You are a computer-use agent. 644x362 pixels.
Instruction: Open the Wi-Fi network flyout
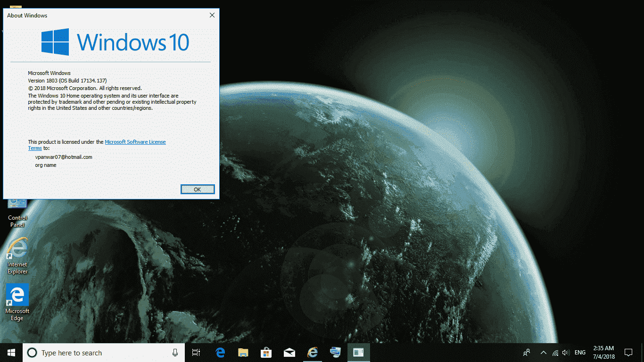pos(555,353)
